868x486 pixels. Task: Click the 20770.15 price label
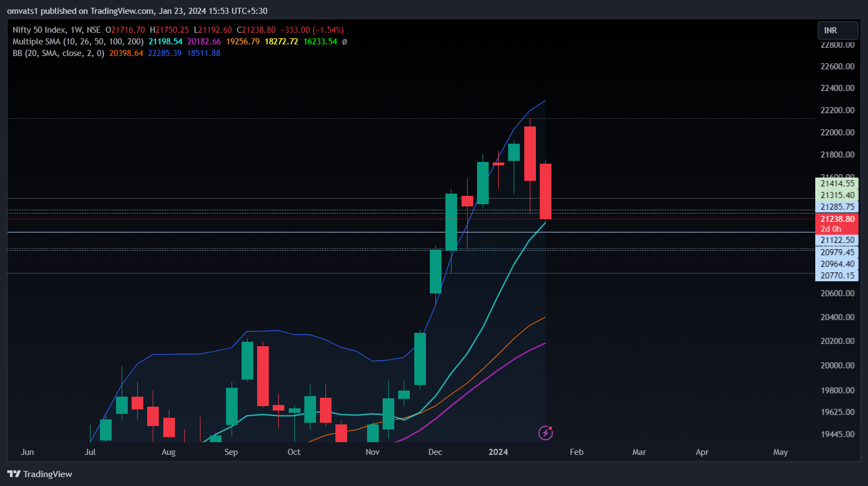tap(837, 276)
